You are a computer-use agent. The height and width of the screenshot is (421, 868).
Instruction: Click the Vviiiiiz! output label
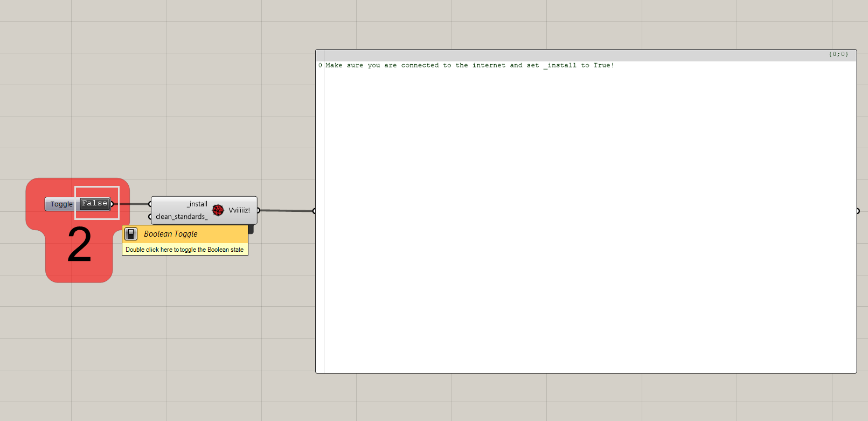pos(239,210)
